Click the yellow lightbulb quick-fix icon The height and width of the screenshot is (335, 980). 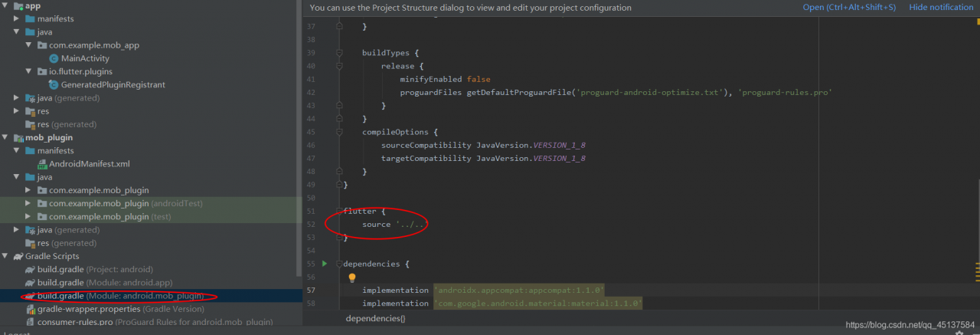pos(352,278)
